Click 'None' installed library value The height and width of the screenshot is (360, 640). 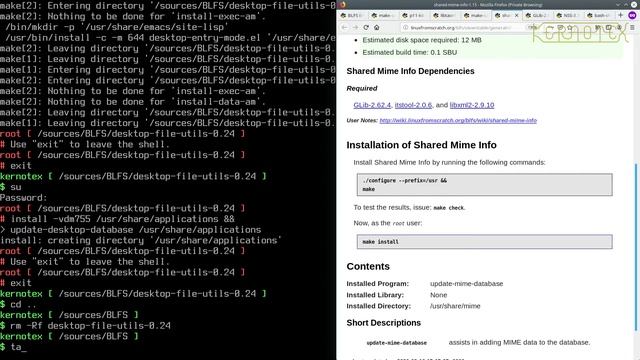click(x=438, y=295)
